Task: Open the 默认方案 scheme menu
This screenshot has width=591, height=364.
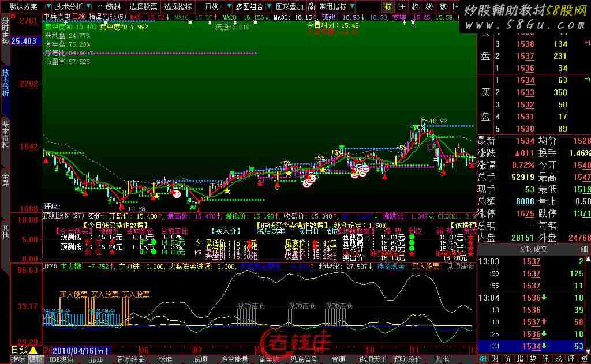Action: pos(23,7)
